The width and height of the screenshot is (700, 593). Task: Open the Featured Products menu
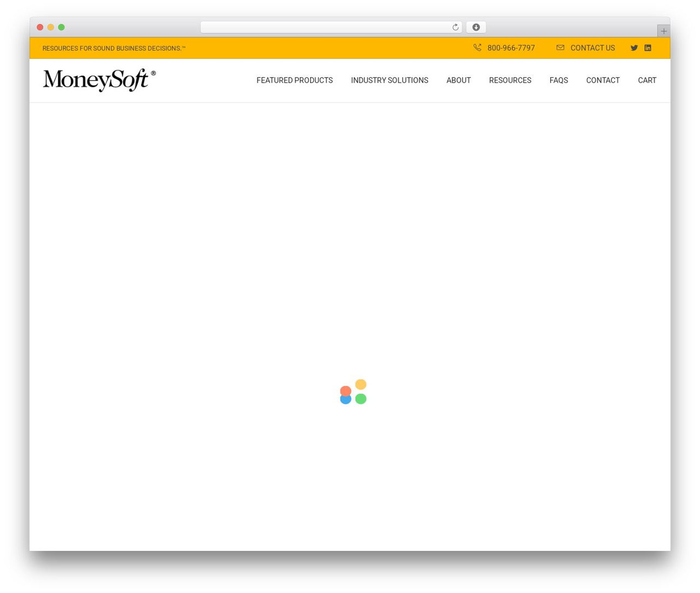(x=294, y=80)
